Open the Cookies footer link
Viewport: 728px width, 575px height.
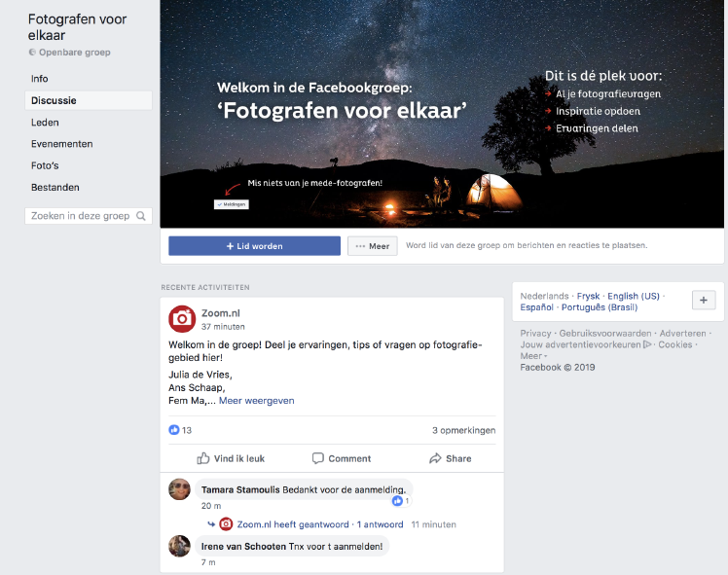pos(675,344)
